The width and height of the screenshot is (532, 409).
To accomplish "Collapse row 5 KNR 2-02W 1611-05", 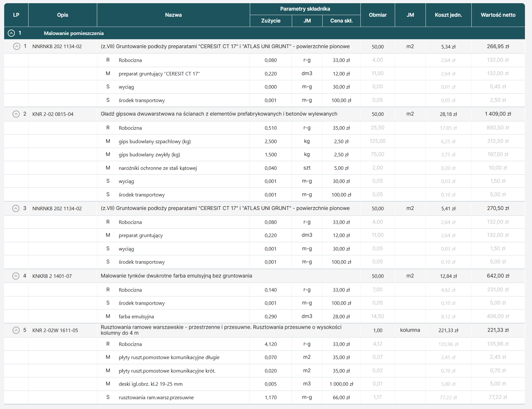I will pyautogui.click(x=16, y=330).
